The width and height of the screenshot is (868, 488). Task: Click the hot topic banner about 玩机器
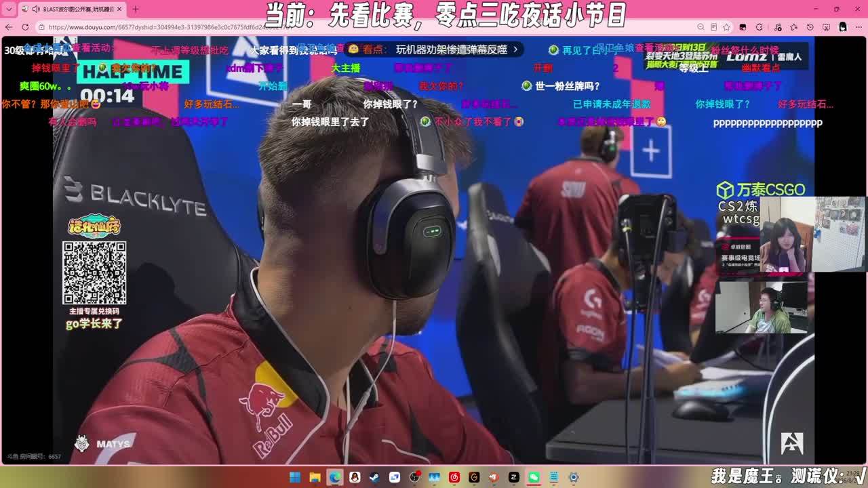coord(434,49)
